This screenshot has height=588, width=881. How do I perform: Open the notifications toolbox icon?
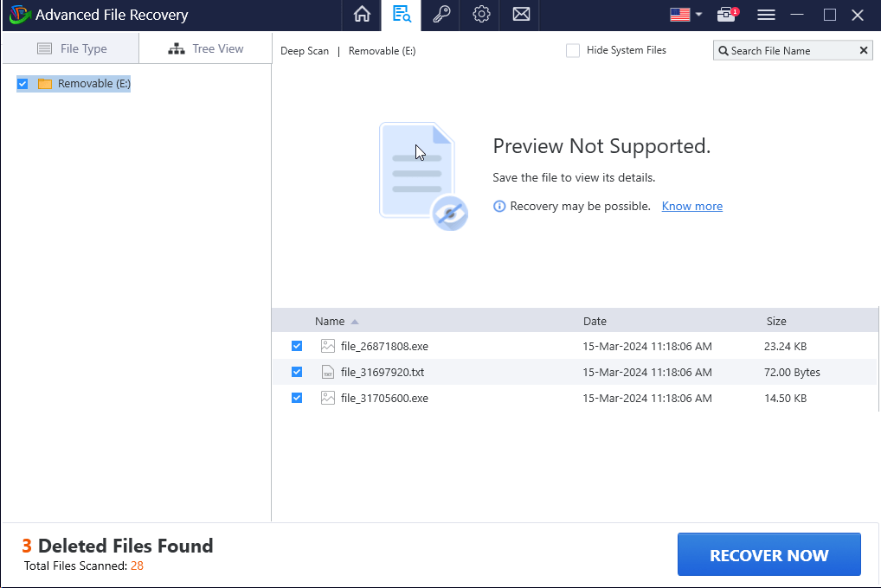tap(726, 15)
